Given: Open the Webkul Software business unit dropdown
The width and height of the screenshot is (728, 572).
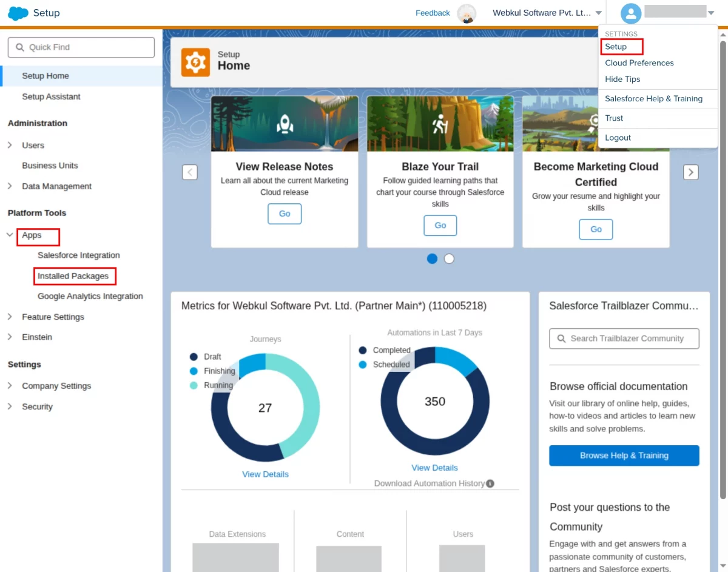Looking at the screenshot, I should point(547,13).
